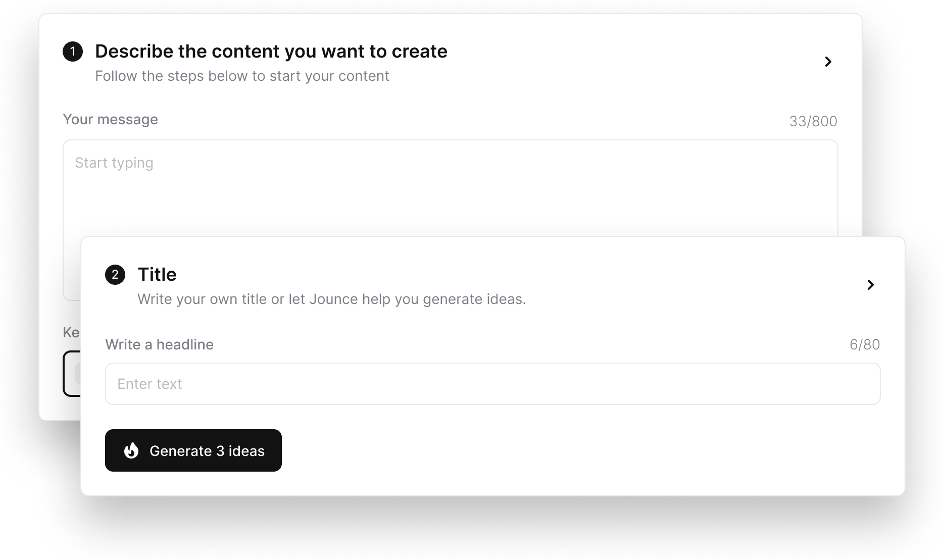Click the "Describe the content" section heading
Image resolution: width=944 pixels, height=560 pixels.
click(271, 52)
